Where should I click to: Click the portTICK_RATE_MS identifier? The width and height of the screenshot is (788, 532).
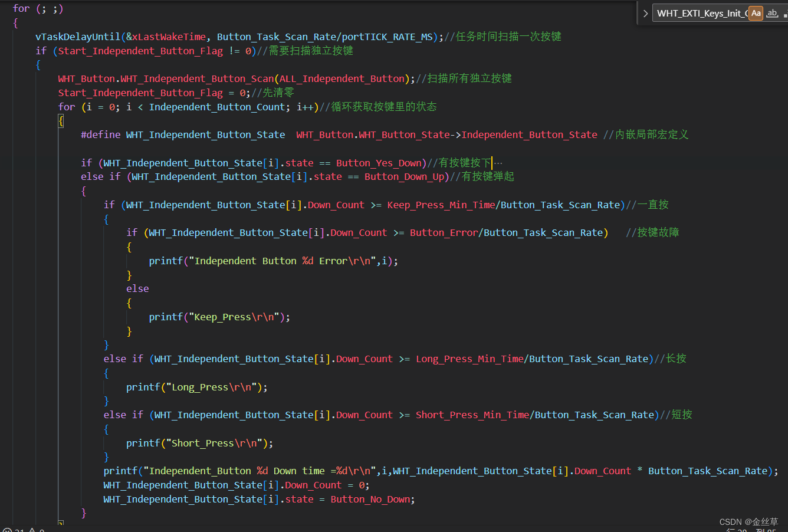click(x=387, y=37)
